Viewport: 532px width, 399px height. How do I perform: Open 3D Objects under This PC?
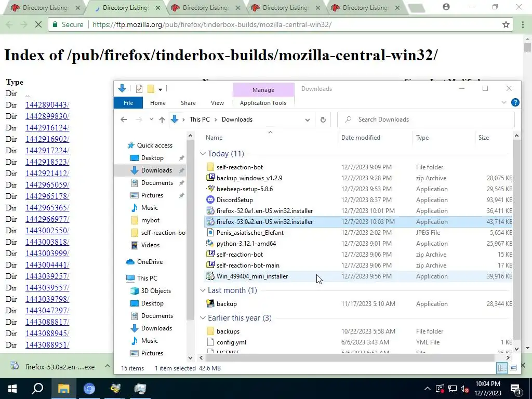[156, 291]
